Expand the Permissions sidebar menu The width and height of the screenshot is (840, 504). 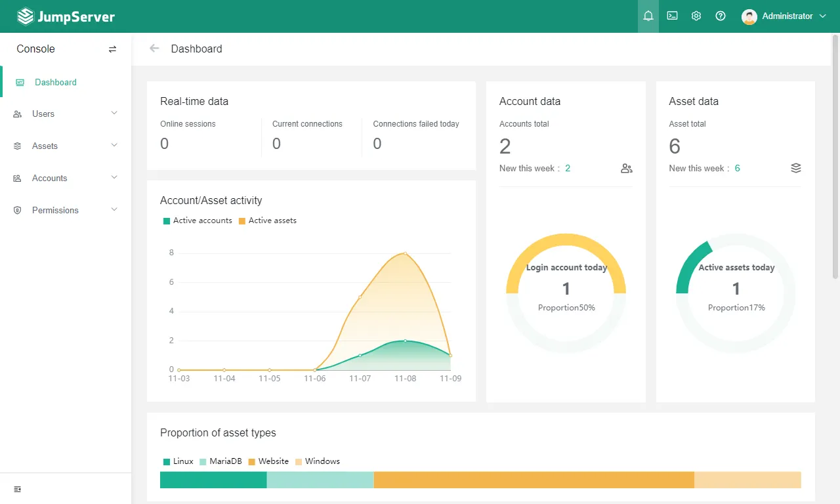pos(66,210)
